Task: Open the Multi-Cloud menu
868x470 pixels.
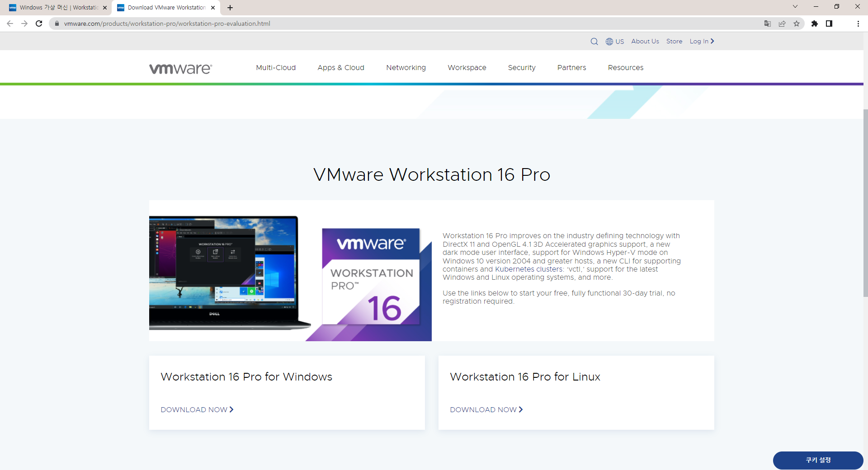Action: pyautogui.click(x=276, y=67)
